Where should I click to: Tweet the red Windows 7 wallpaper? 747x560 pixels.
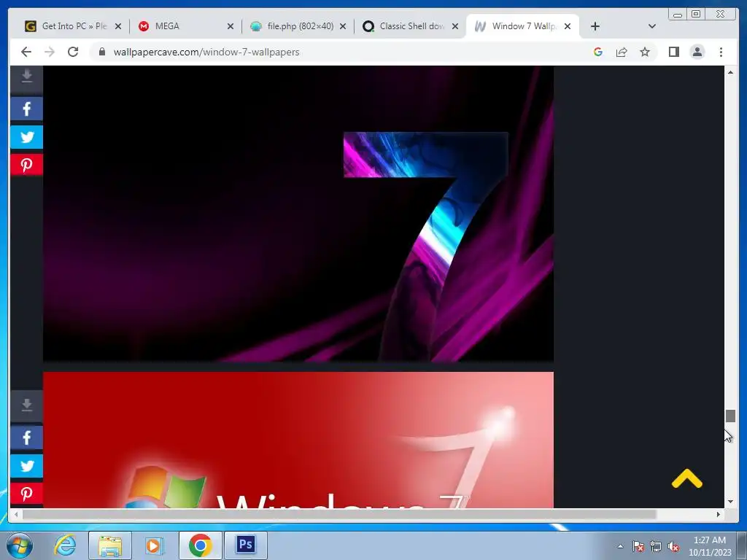pos(27,466)
